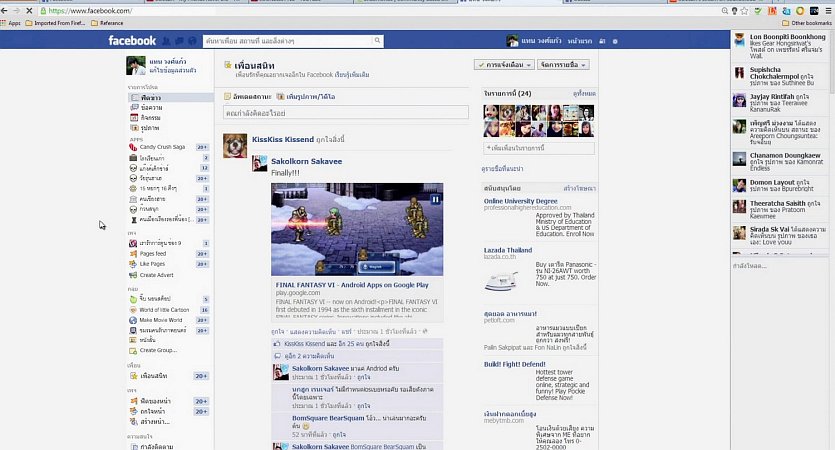
Task: Switch to the add photo/video tab
Action: coord(301,96)
